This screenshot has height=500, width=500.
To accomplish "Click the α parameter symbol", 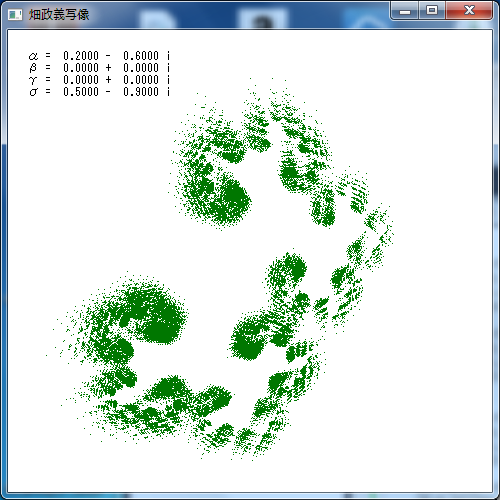I will point(33,56).
